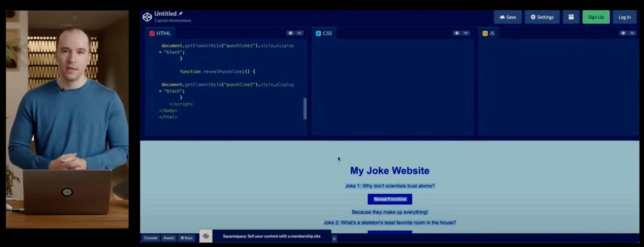Click the Save button
Screen dimensions: 644x247
click(x=508, y=17)
